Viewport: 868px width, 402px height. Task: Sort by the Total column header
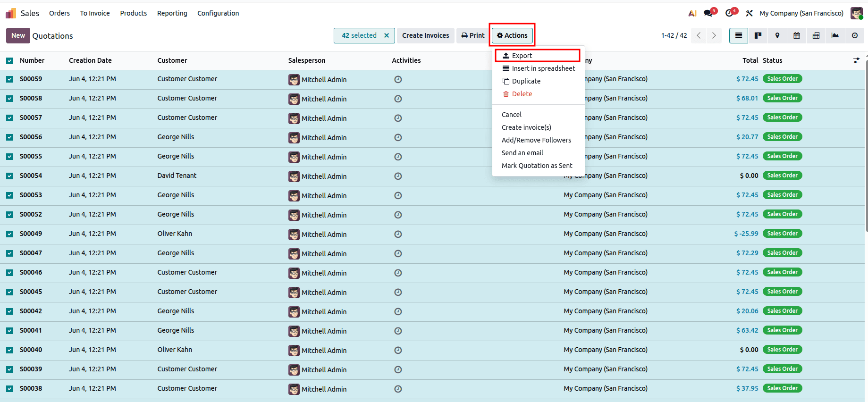point(750,60)
